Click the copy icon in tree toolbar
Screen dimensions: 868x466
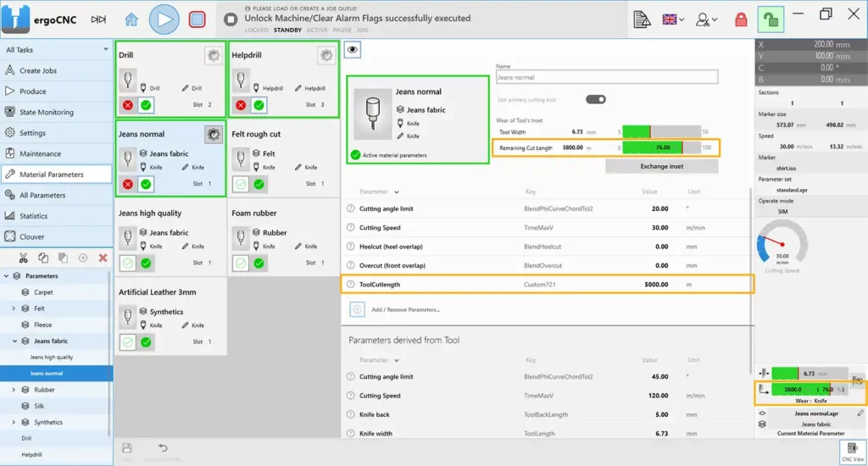43,258
